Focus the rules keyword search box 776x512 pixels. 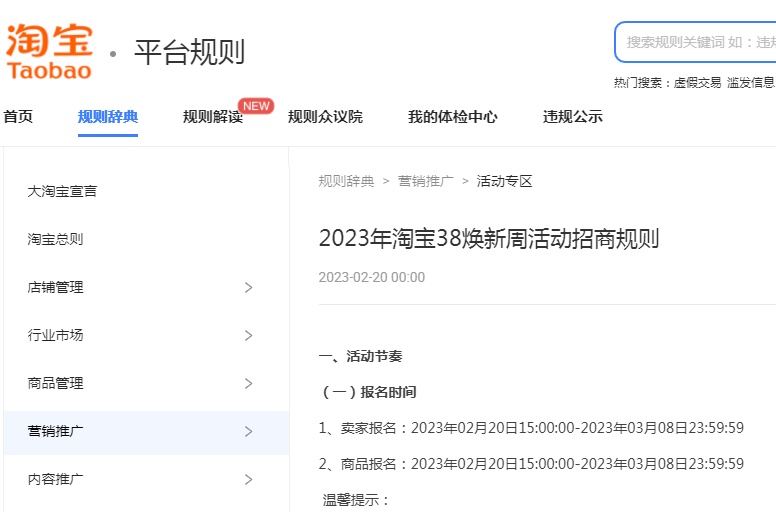click(695, 42)
